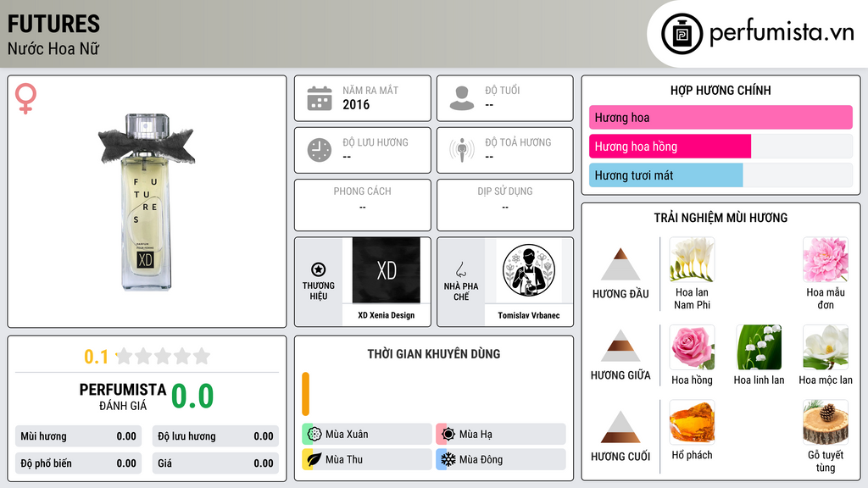
Task: Click the calendar icon beside Năm ra mắt
Action: 320,98
